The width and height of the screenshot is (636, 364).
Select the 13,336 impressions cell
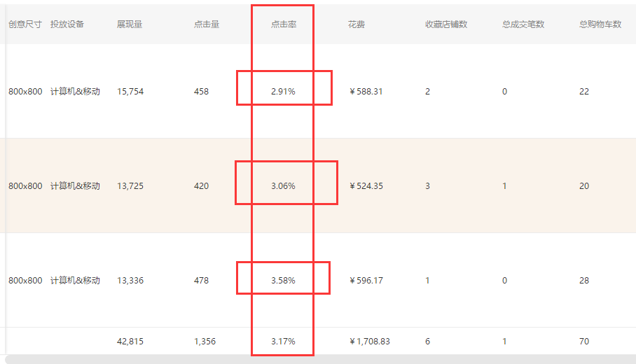pyautogui.click(x=130, y=281)
